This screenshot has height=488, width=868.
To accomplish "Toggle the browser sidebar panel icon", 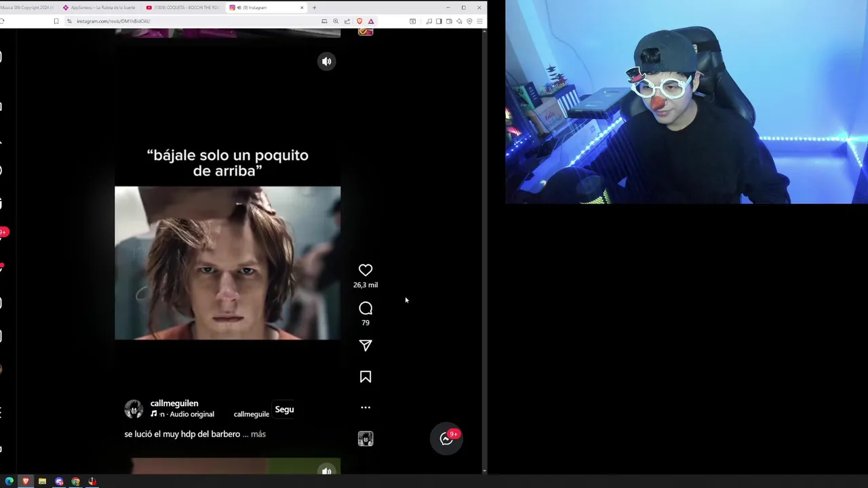I will click(439, 21).
